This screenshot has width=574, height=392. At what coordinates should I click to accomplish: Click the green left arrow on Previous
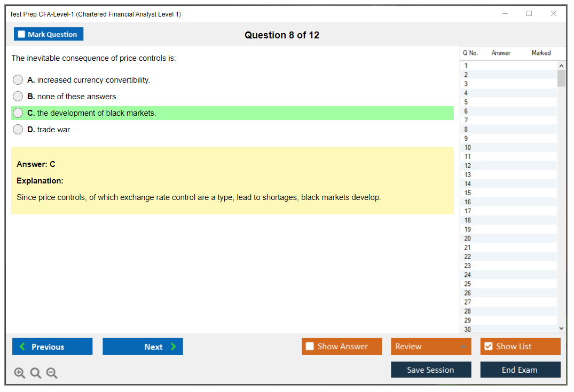pos(22,347)
